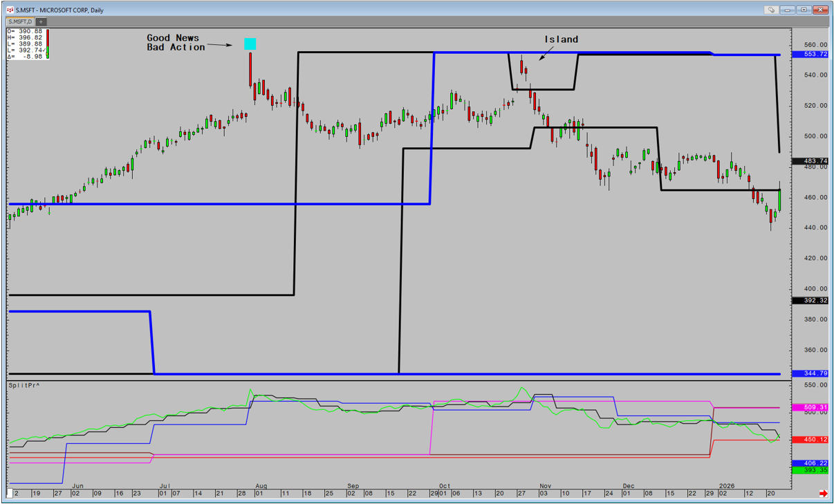Maximize the chart window
This screenshot has width=834, height=504.
tap(804, 10)
